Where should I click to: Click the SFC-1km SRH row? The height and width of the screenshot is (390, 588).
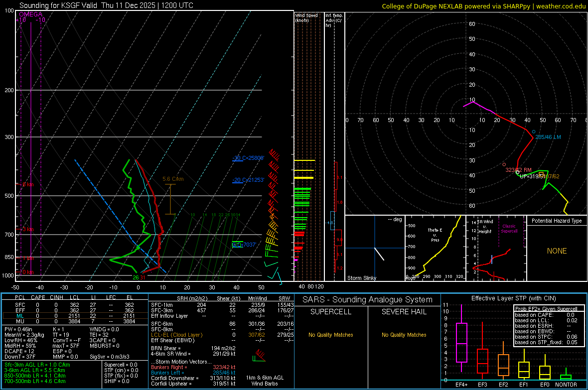pyautogui.click(x=222, y=305)
